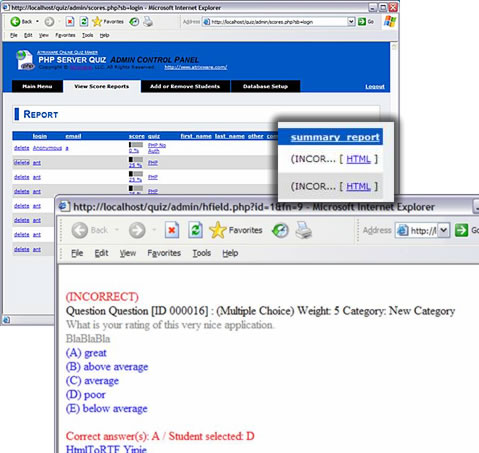Image resolution: width=479 pixels, height=453 pixels.
Task: Sort by the first_name column header
Action: (196, 136)
